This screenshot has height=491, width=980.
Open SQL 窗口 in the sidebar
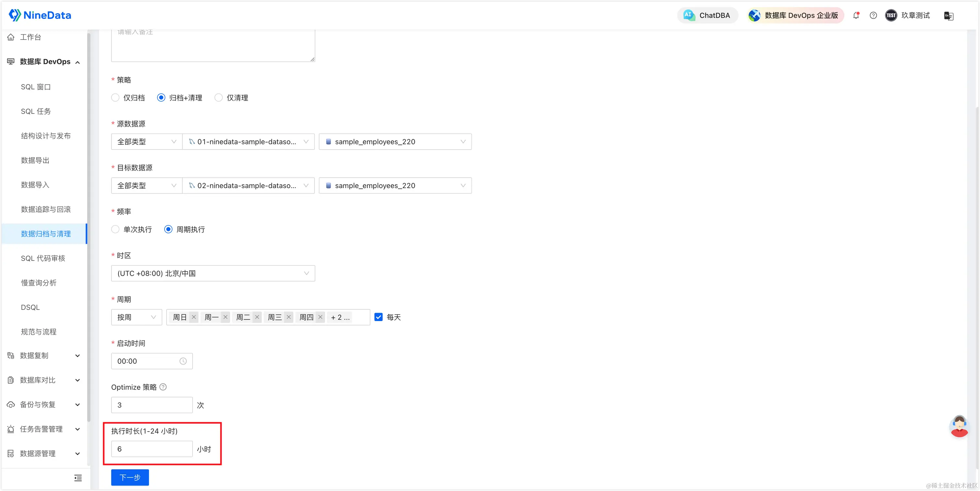coord(36,87)
